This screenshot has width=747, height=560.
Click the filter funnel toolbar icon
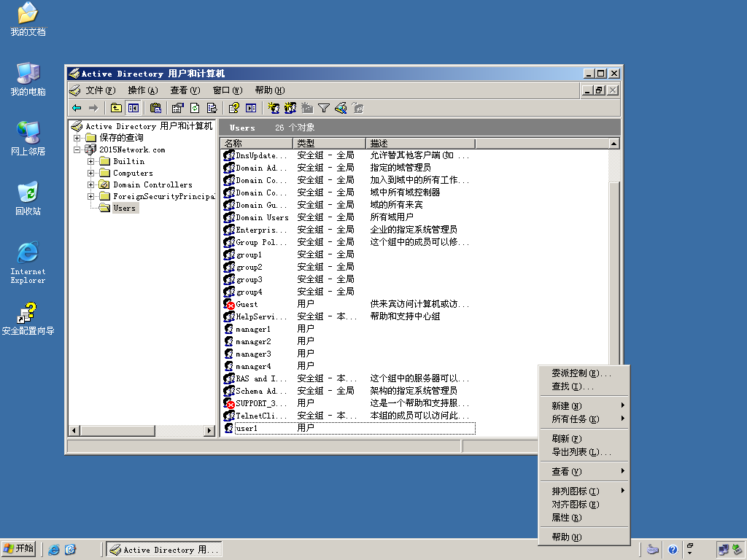[324, 108]
